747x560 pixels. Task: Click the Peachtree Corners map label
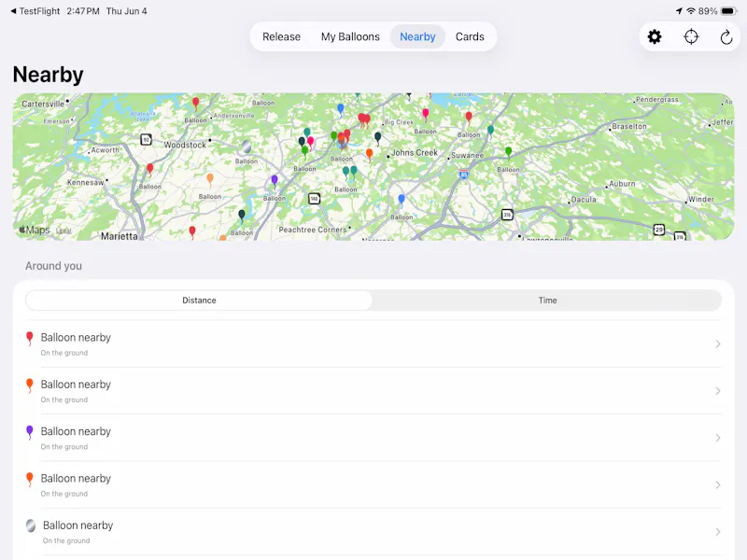313,230
